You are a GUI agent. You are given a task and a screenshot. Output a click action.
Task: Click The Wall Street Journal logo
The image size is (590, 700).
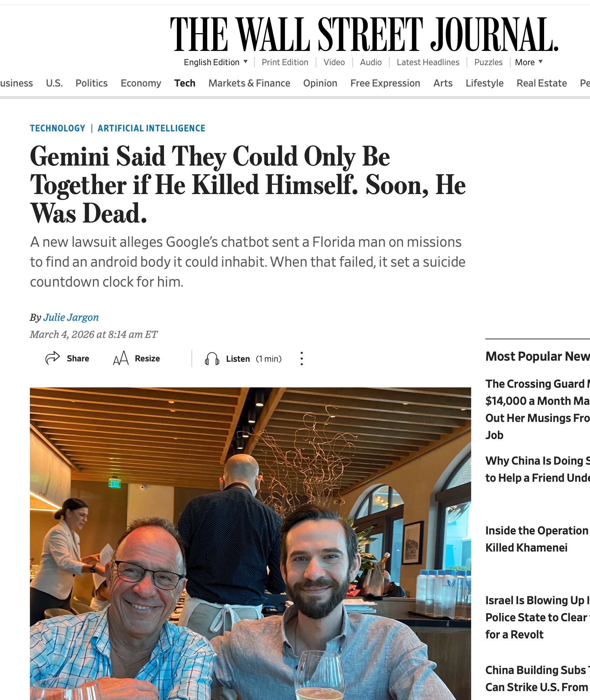(x=364, y=35)
